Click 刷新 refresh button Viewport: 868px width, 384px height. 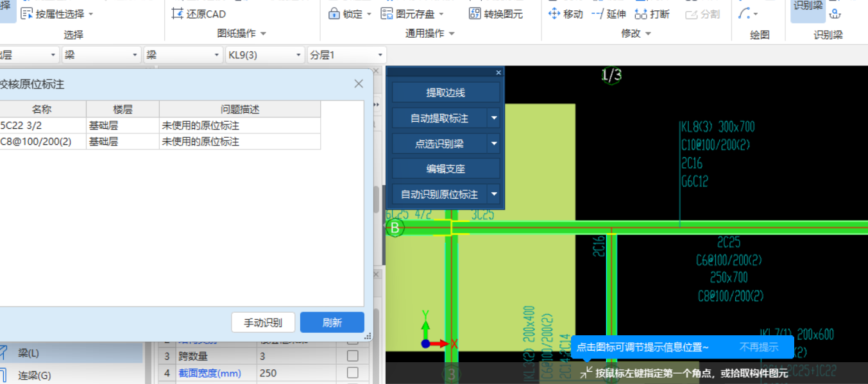332,322
